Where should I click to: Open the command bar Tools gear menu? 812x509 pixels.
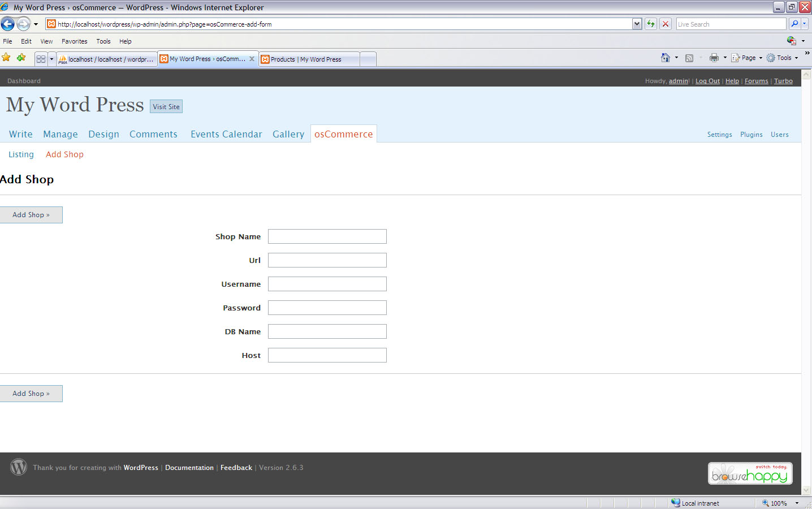783,58
